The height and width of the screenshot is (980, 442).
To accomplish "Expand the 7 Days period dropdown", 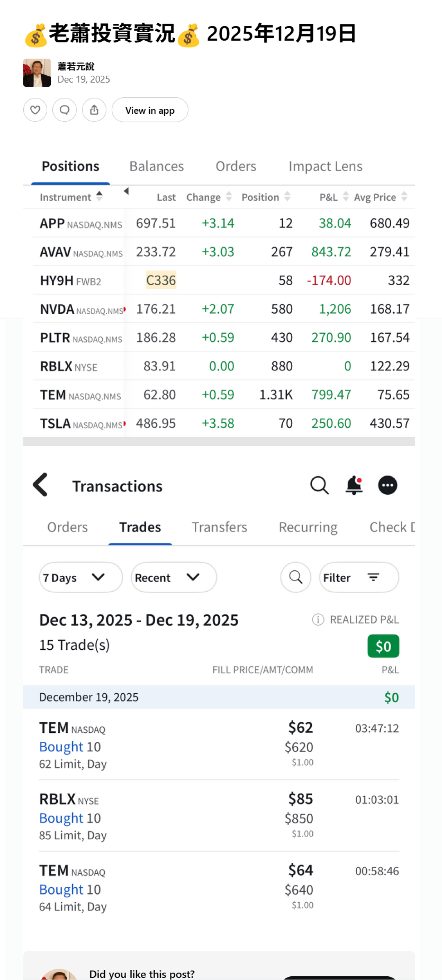I will (81, 577).
